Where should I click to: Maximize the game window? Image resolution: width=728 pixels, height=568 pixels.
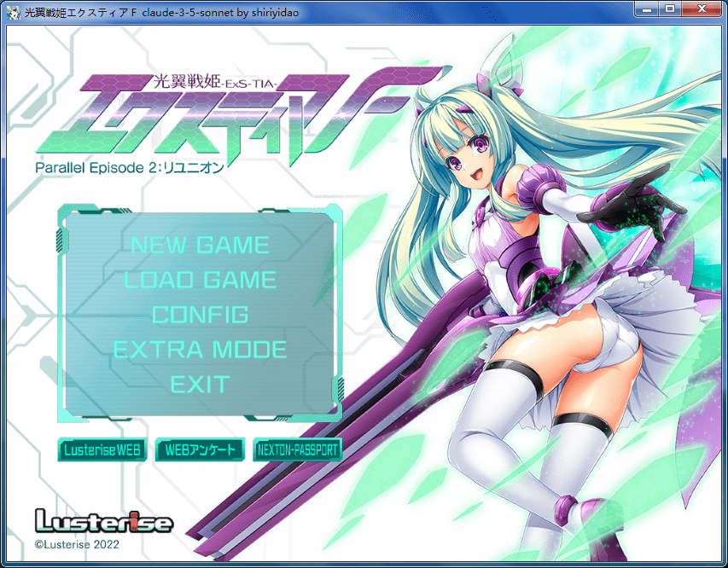(x=671, y=9)
